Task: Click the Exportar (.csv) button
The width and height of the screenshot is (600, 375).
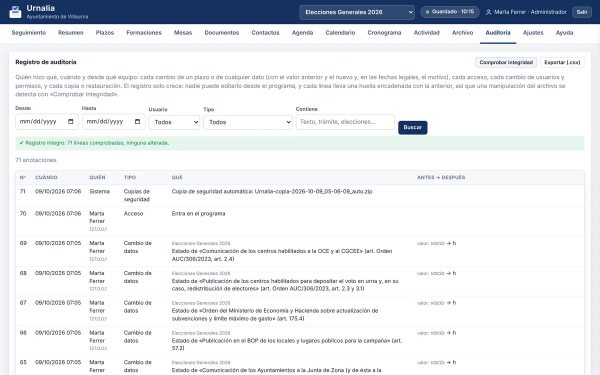Action: [x=562, y=62]
